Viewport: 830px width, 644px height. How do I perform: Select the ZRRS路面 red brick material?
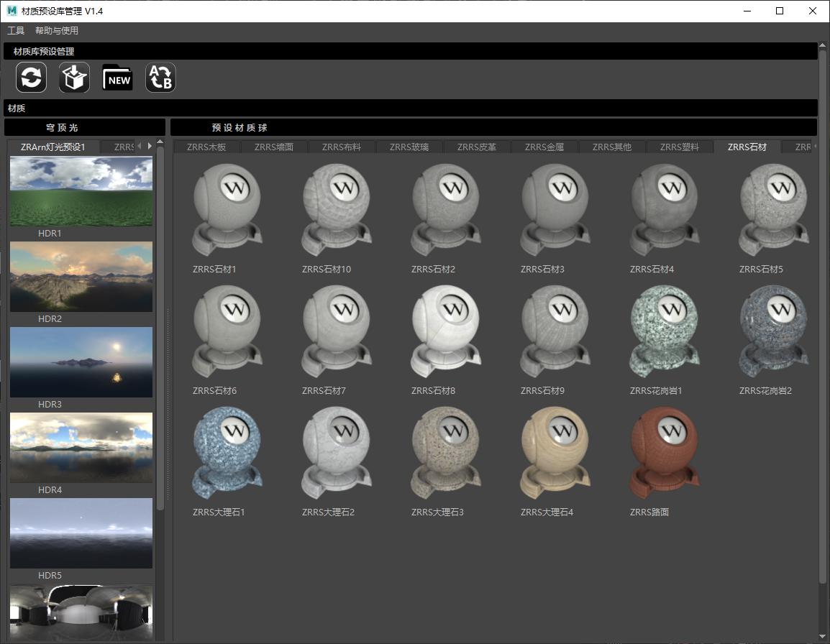click(x=665, y=453)
